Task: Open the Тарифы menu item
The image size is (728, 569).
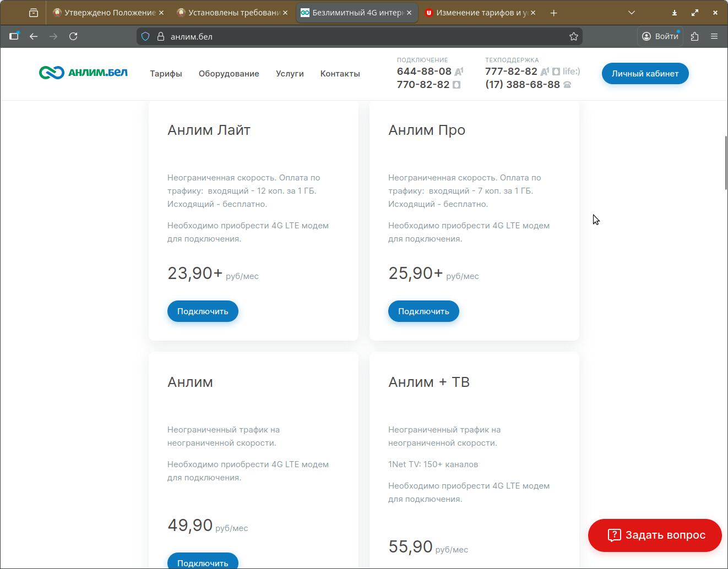Action: pyautogui.click(x=166, y=74)
